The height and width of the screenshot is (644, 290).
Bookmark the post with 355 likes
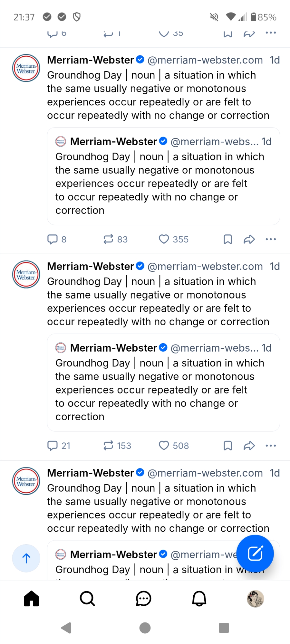228,239
